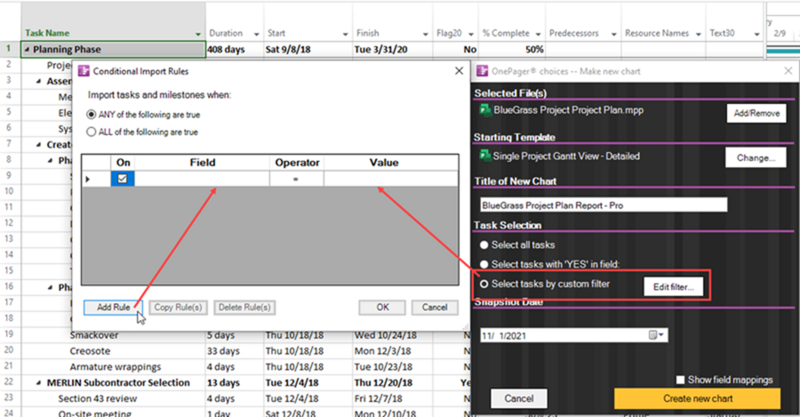Viewport: 800px width, 417px height.
Task: Click 408 days duration cell
Action: coord(235,50)
